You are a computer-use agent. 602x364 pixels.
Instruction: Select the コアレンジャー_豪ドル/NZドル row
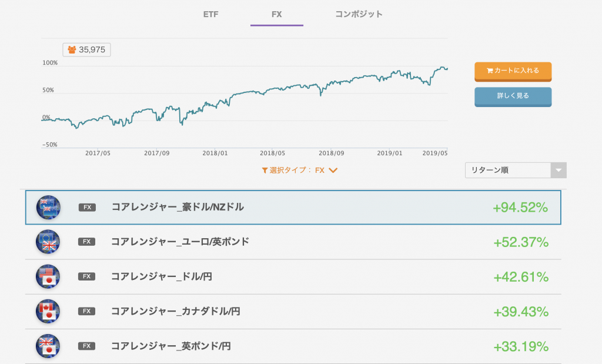click(293, 208)
